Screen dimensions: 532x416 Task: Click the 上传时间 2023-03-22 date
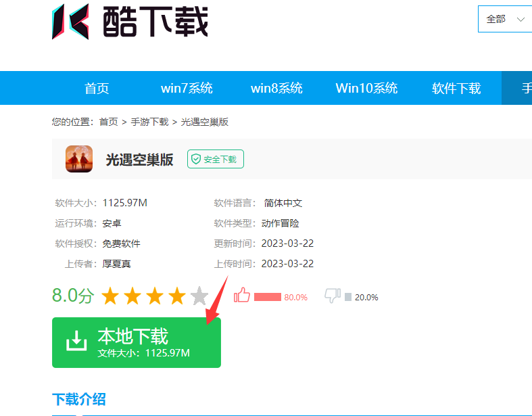tap(287, 264)
